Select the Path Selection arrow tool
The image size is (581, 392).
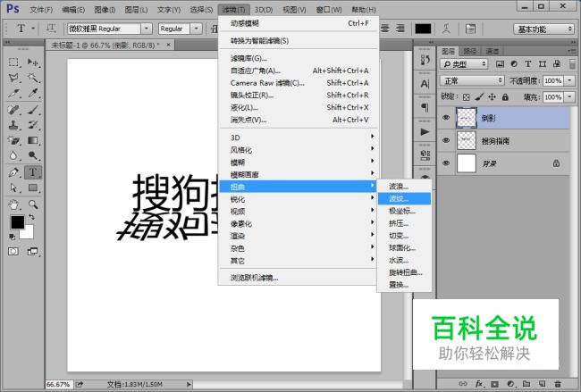13,188
